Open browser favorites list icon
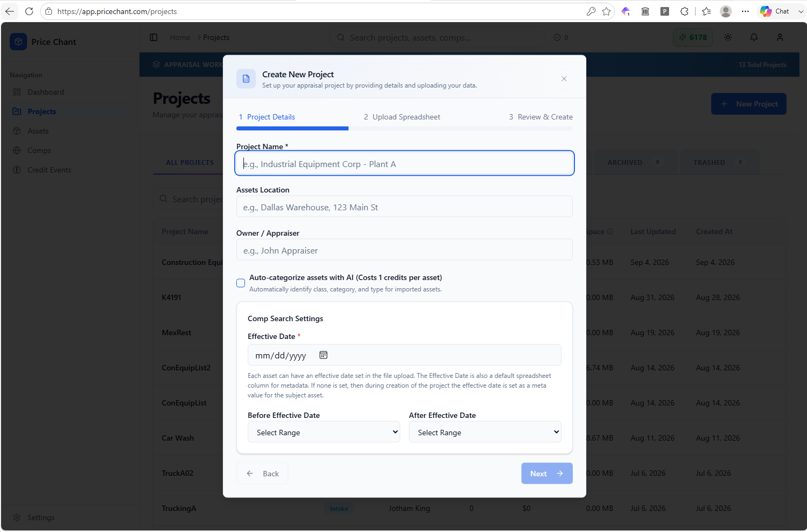This screenshot has height=532, width=807. 706,11
